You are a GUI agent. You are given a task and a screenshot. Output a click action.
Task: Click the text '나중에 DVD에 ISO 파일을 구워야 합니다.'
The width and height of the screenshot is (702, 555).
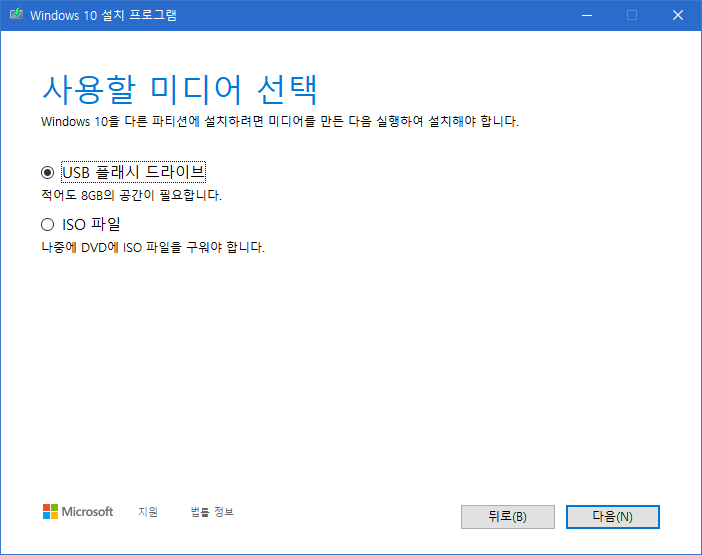click(x=153, y=247)
